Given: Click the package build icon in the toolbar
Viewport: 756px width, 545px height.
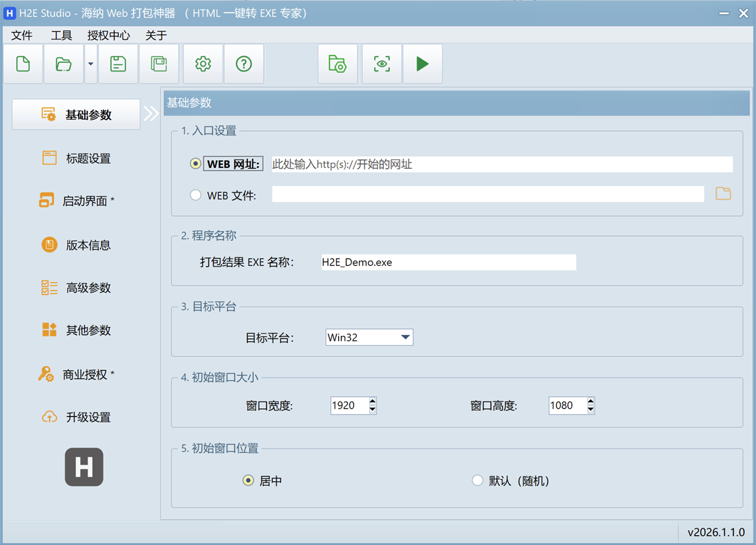Looking at the screenshot, I should (x=337, y=63).
